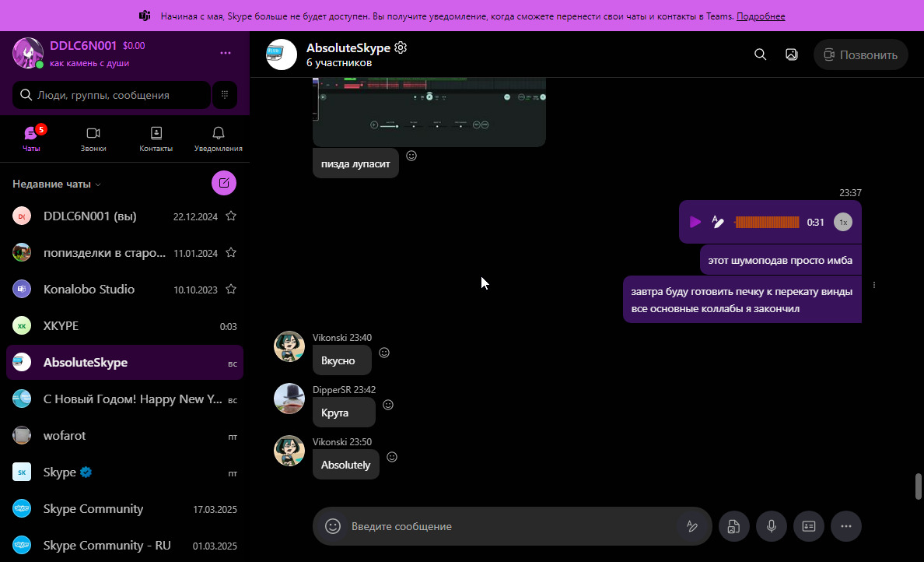This screenshot has height=562, width=924.
Task: Start a call with the Позвонить button
Action: tap(860, 54)
